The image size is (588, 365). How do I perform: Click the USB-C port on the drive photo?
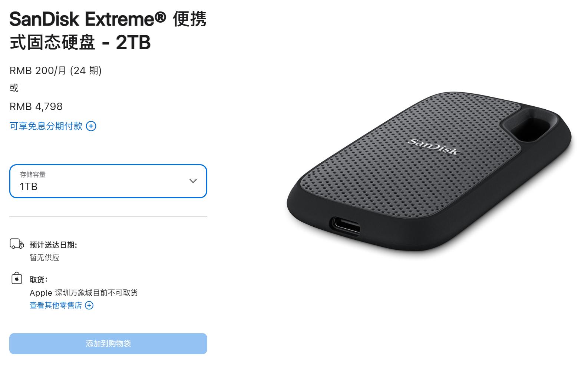click(x=346, y=226)
